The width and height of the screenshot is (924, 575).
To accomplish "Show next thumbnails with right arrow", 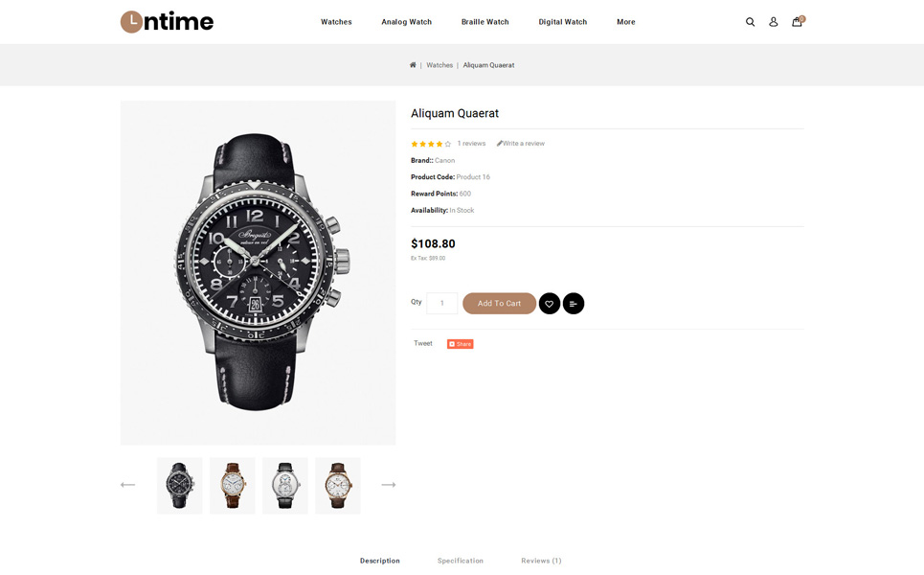I will pyautogui.click(x=389, y=485).
